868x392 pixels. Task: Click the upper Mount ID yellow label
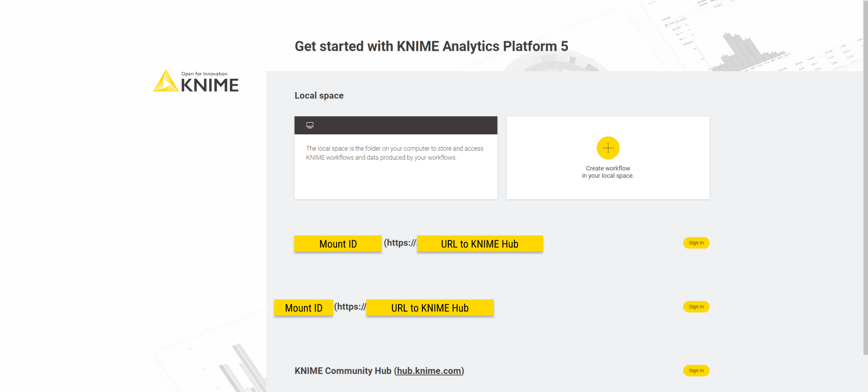pos(338,244)
